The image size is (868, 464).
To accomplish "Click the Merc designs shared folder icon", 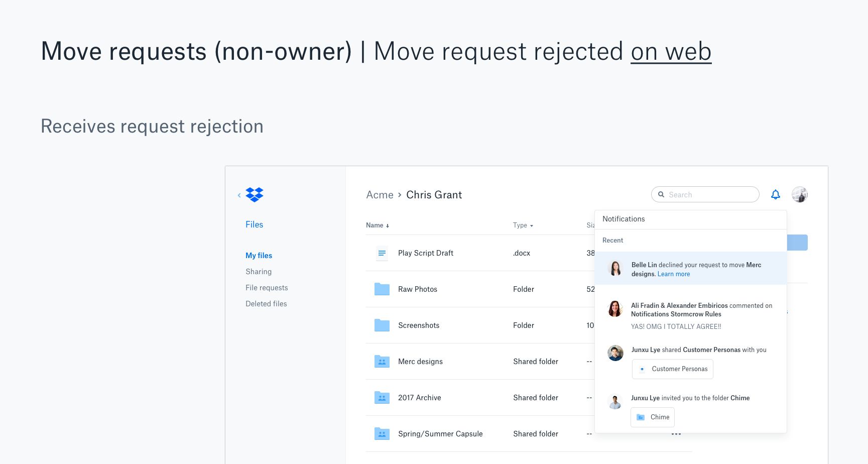I will tap(382, 361).
